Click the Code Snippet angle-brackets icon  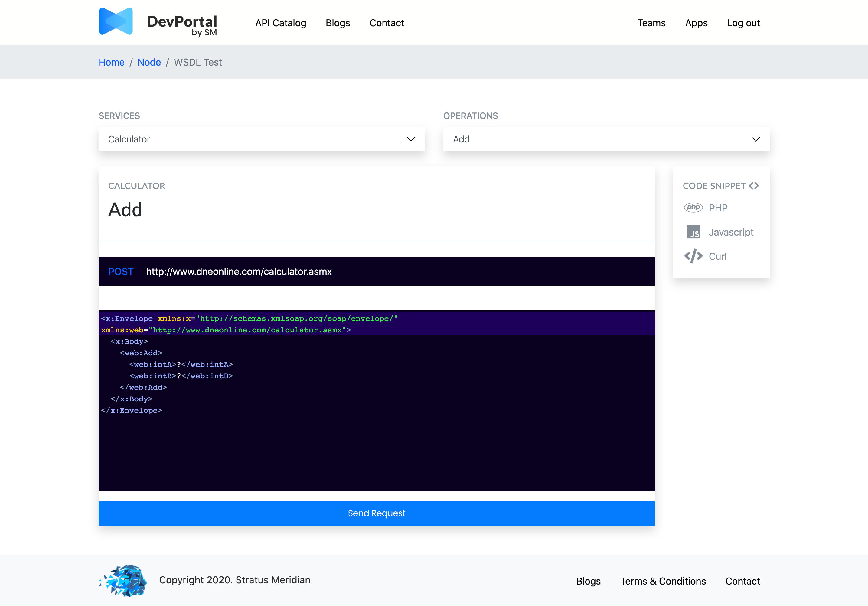click(753, 186)
